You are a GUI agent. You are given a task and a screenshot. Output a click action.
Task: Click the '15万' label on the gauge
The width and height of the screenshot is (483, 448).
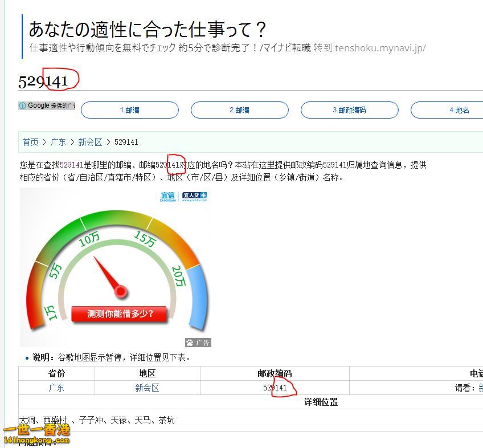click(x=145, y=238)
